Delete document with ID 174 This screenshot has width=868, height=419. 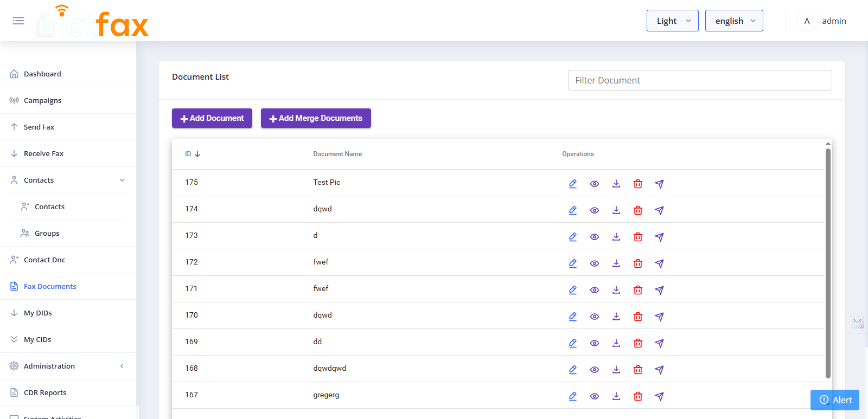(x=638, y=210)
